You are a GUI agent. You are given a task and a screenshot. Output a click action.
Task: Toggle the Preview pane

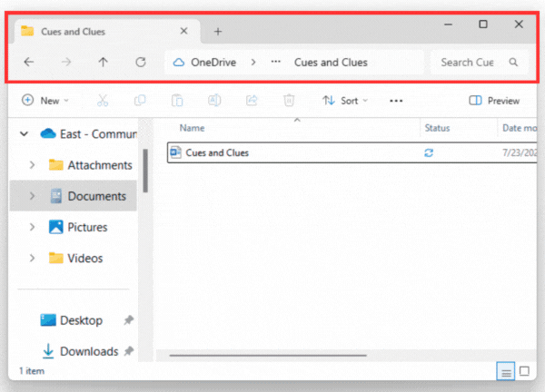click(x=495, y=101)
